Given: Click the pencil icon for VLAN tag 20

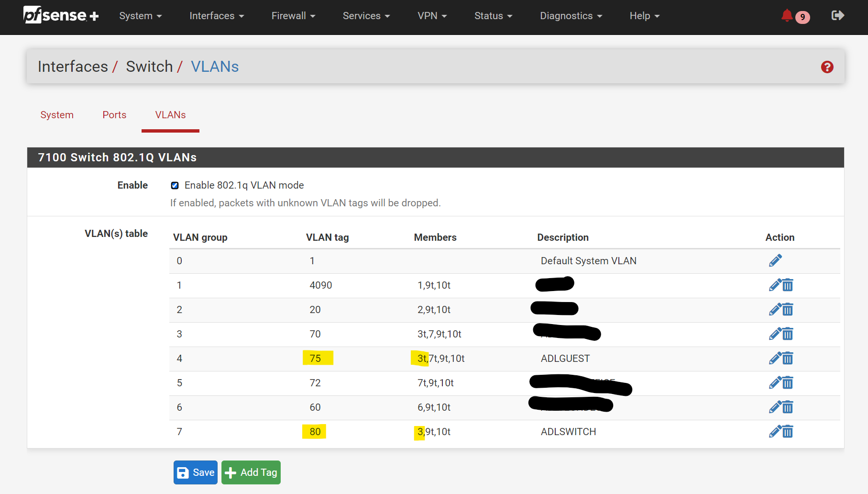Looking at the screenshot, I should (x=775, y=310).
